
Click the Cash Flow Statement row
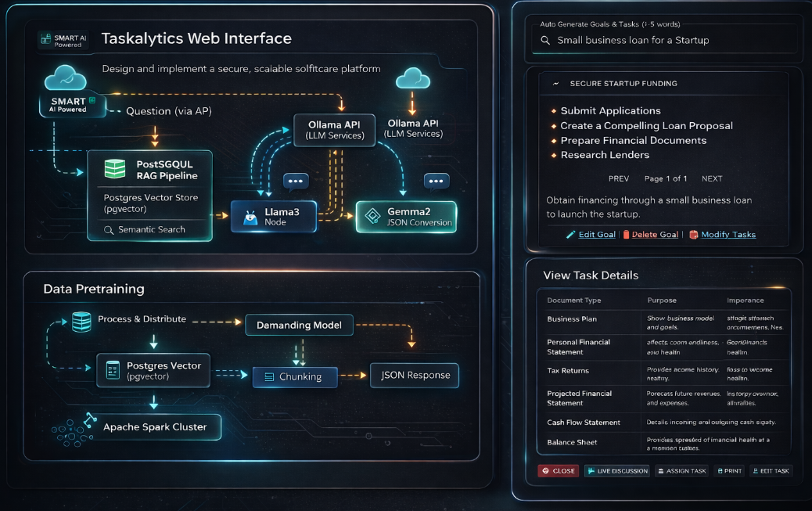[663, 423]
